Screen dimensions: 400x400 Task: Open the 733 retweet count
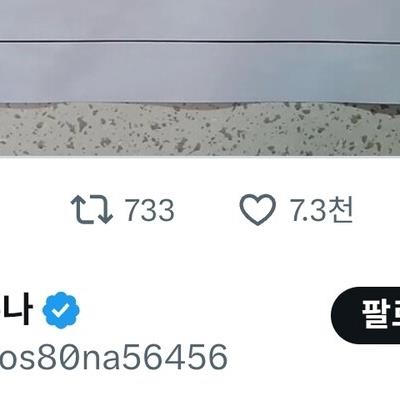point(150,210)
